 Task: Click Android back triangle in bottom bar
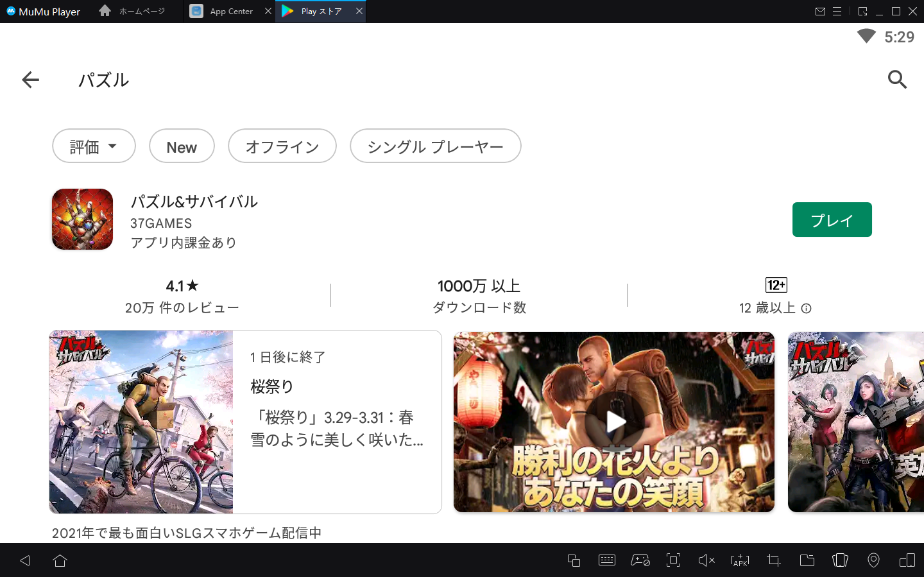tap(25, 560)
